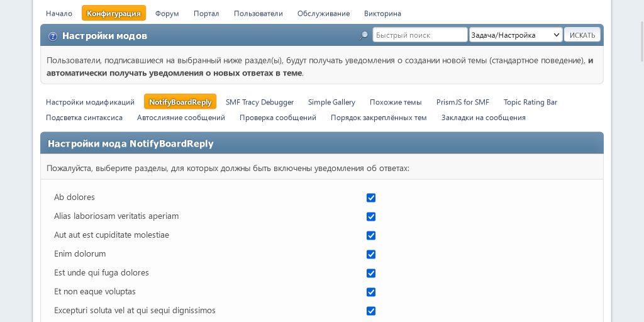Viewport: 644px width, 322px height.
Task: Open Закладки на сообщения settings tab
Action: coord(483,118)
